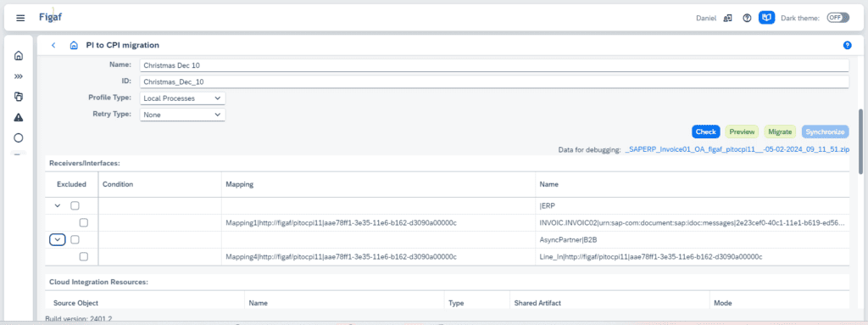Click the Excluded column header

click(72, 184)
